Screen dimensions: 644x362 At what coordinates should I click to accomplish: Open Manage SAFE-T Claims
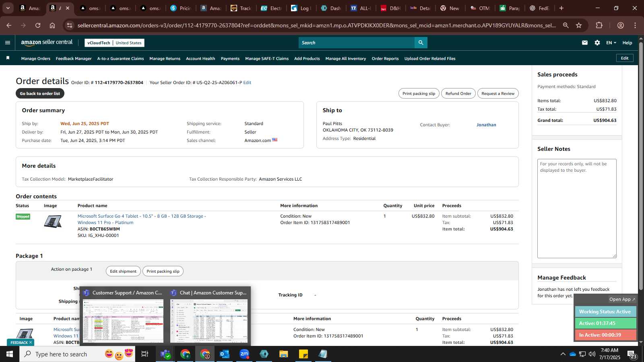267,58
